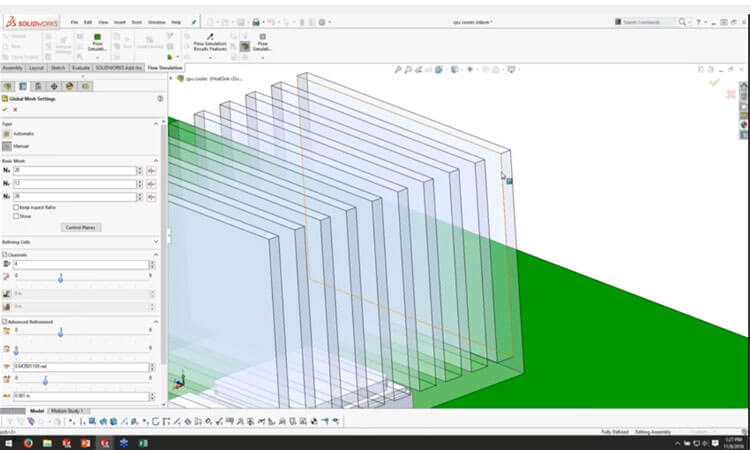Uncheck the Channels checkbox
750x450 pixels.
5,255
